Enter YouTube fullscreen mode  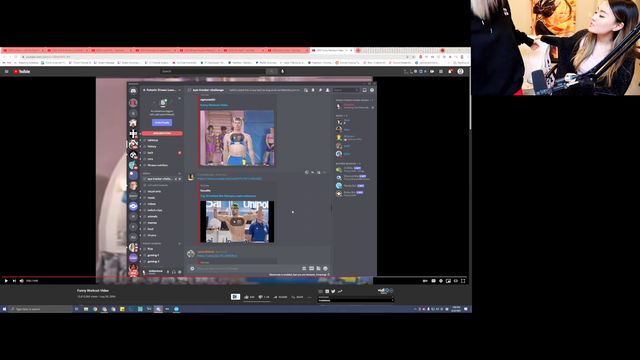coord(463,281)
